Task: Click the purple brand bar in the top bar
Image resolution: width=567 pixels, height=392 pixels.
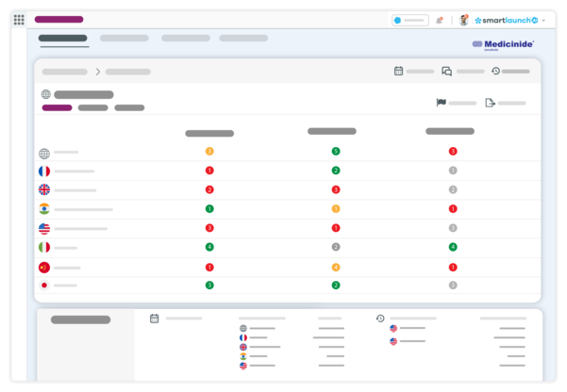Action: click(x=58, y=19)
